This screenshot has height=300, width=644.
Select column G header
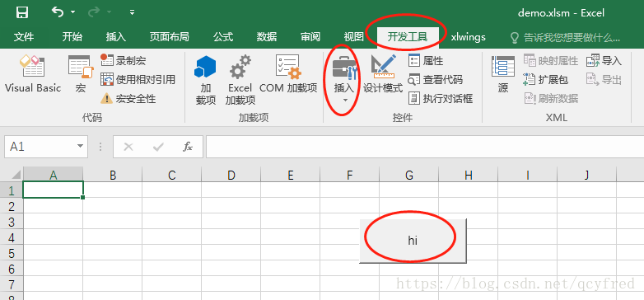click(409, 175)
